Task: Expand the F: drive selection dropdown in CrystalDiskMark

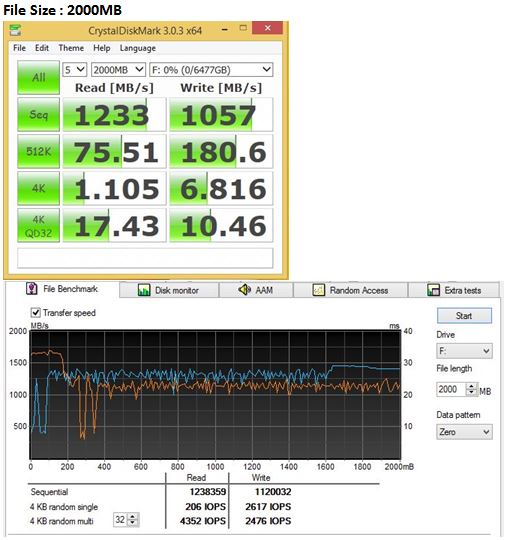Action: click(211, 70)
